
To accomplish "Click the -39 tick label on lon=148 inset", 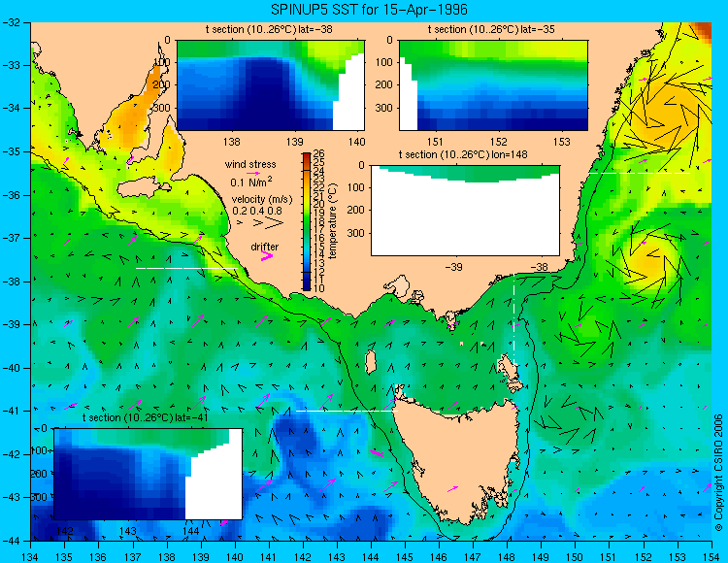I will (453, 267).
